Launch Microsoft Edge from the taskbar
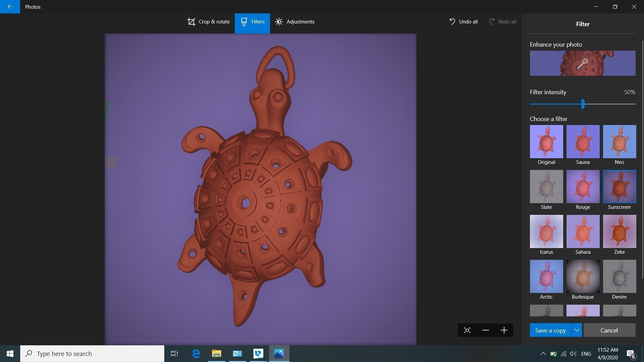 tap(196, 354)
